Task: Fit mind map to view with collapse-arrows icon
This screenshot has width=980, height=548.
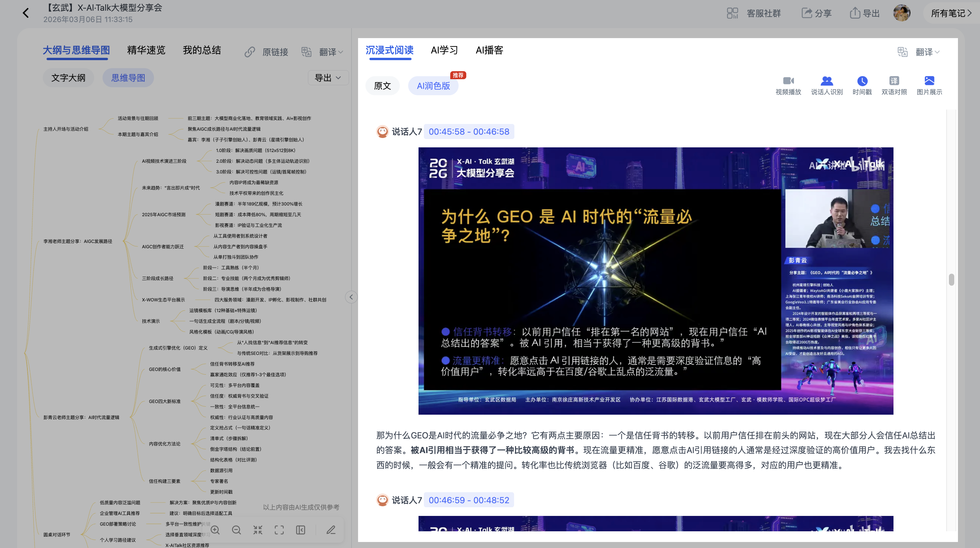Action: [x=258, y=530]
